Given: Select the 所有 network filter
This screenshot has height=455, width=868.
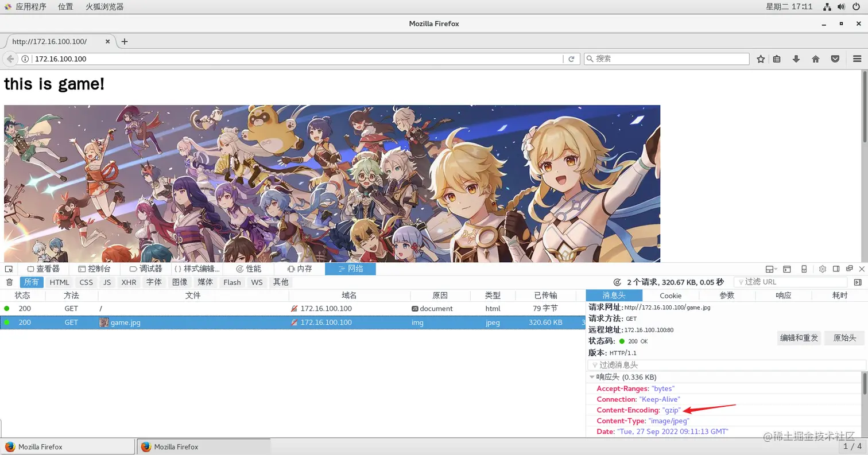Looking at the screenshot, I should tap(32, 282).
